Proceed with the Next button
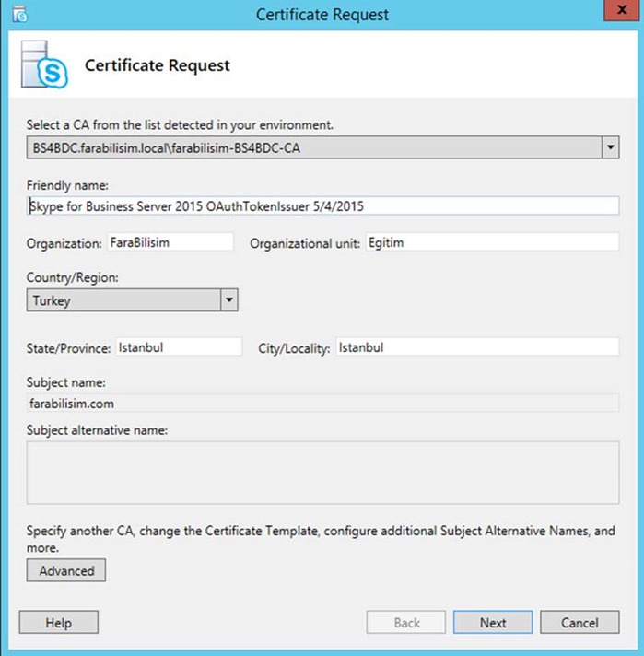 click(x=493, y=623)
